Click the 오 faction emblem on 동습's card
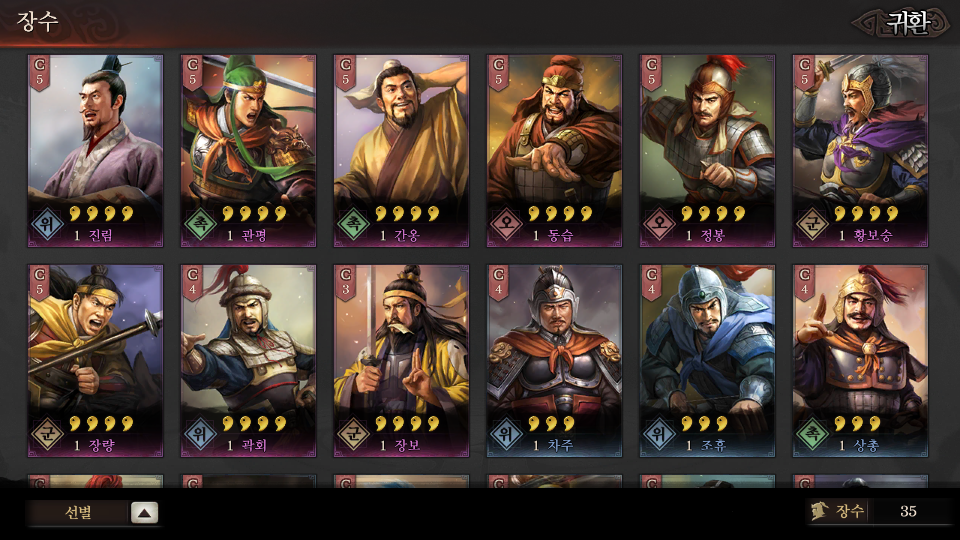Viewport: 960px width, 540px height. [x=507, y=225]
